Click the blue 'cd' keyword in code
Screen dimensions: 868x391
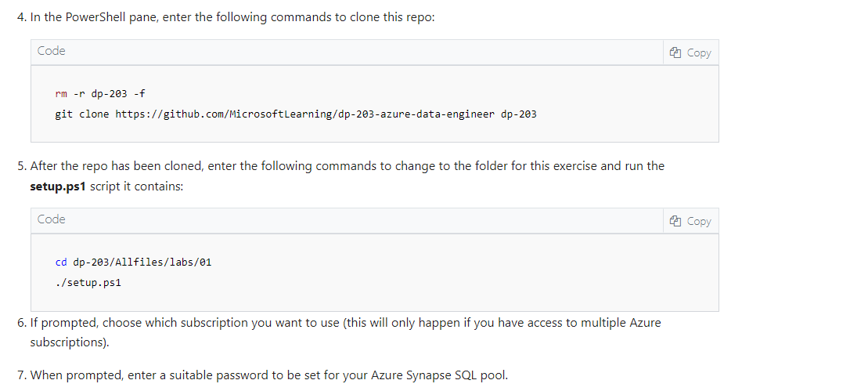61,262
